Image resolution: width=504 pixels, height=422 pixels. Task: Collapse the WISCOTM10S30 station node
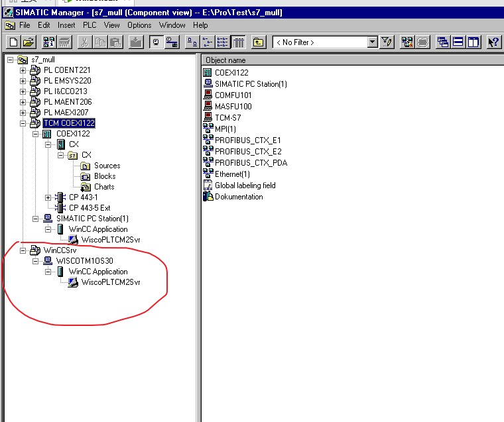35,261
